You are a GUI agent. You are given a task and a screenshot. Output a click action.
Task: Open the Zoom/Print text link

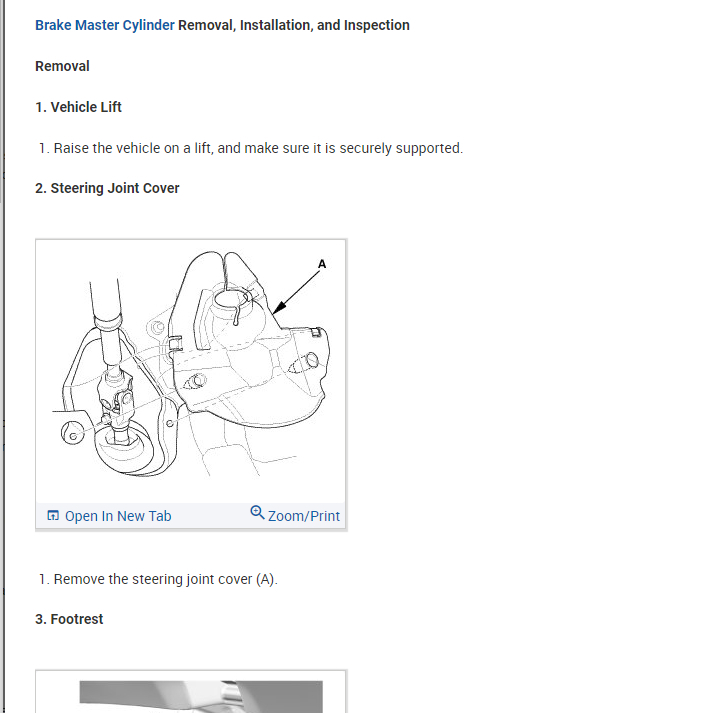coord(304,516)
